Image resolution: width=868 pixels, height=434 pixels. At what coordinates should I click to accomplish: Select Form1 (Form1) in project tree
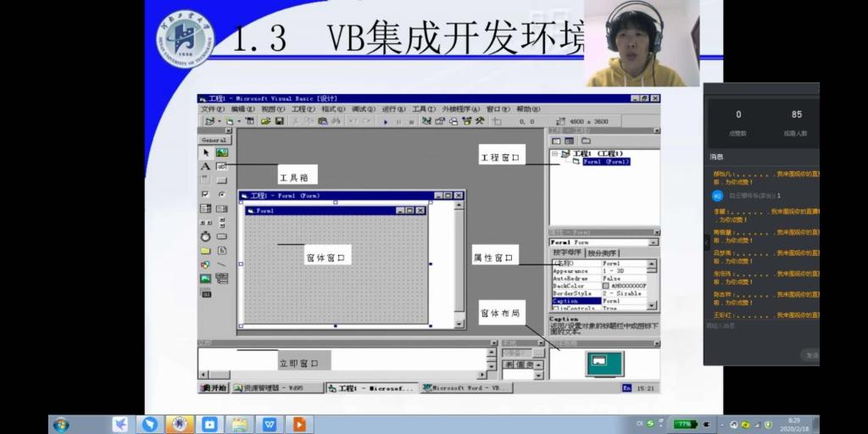(606, 162)
